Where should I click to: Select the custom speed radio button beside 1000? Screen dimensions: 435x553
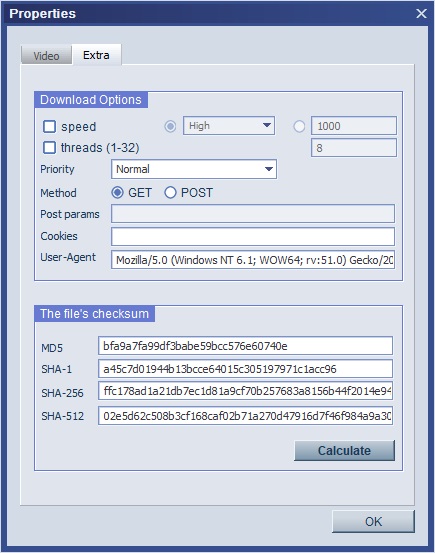[299, 126]
